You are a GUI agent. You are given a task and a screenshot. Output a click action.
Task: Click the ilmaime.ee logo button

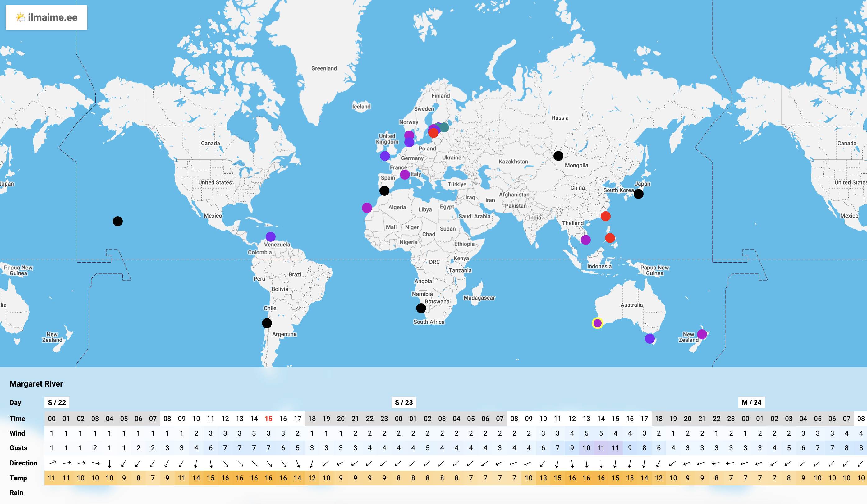(x=46, y=17)
